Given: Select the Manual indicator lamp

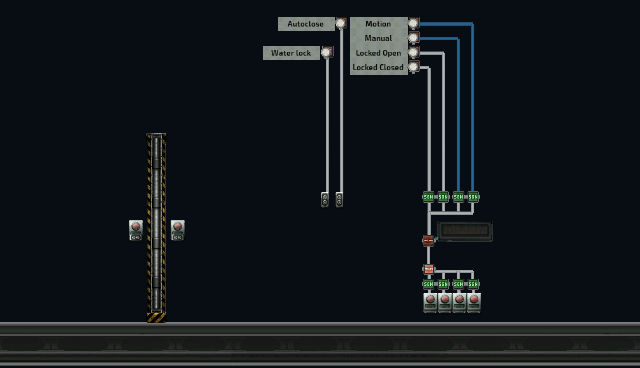Looking at the screenshot, I should coord(413,38).
